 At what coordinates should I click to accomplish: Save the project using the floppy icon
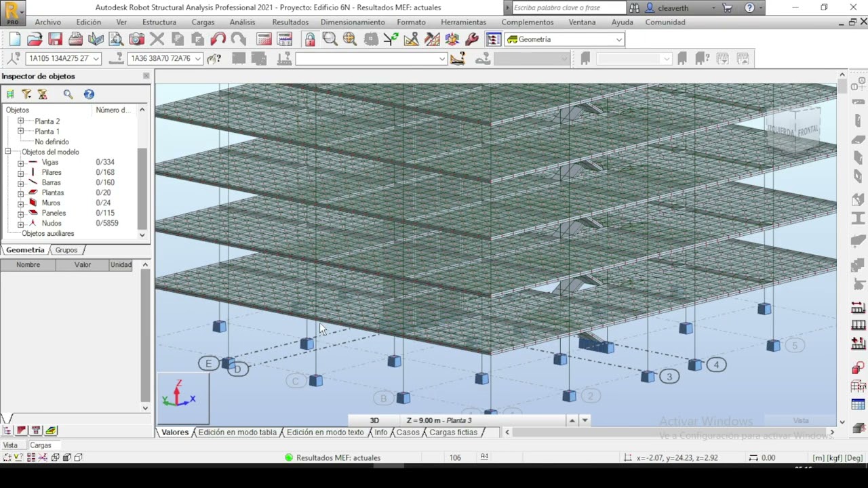[x=55, y=39]
